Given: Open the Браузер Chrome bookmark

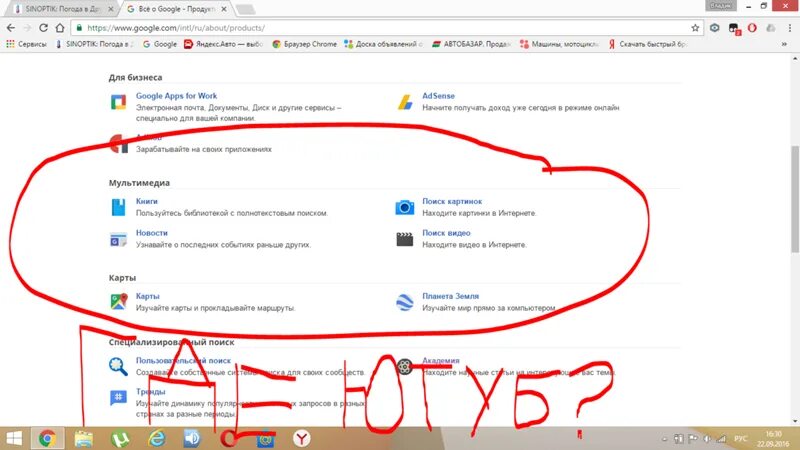Looking at the screenshot, I should tap(305, 44).
